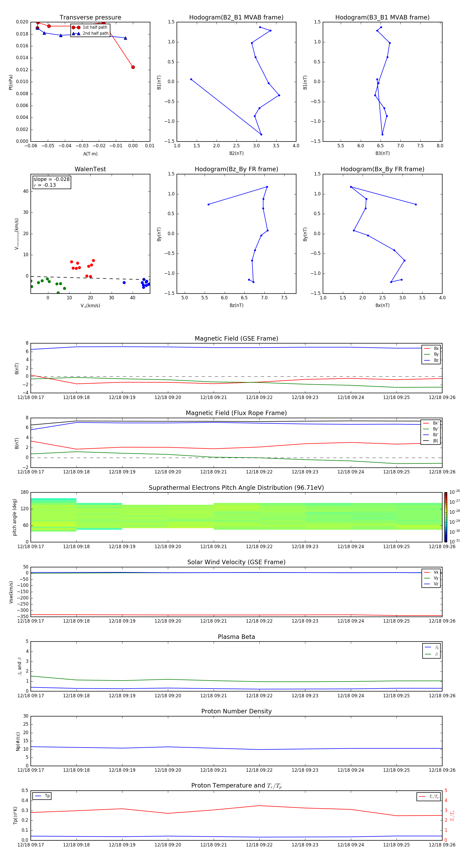Click the 'Np(#/cc)' axis label

point(18,741)
